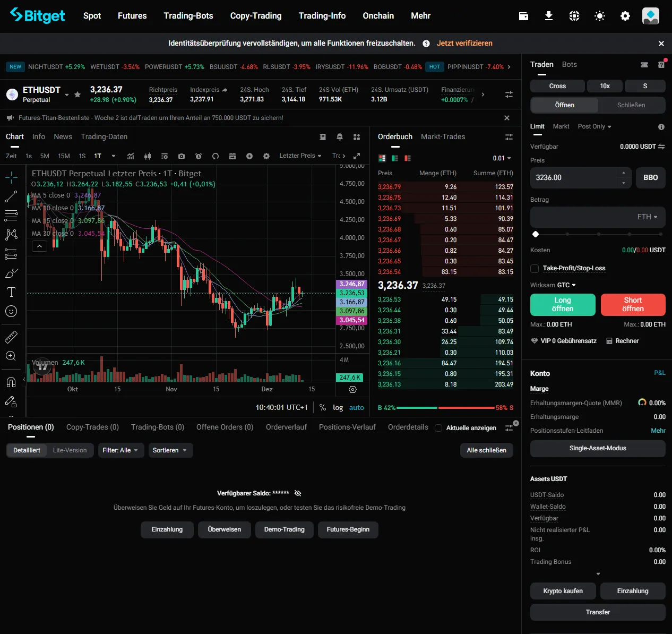Toggle percent scale on chart

[323, 407]
